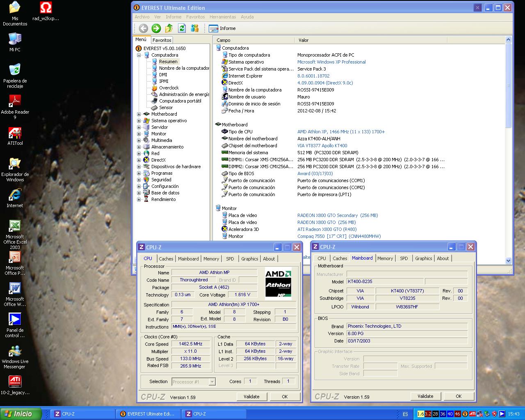Expand the Multimedia tree node

139,140
